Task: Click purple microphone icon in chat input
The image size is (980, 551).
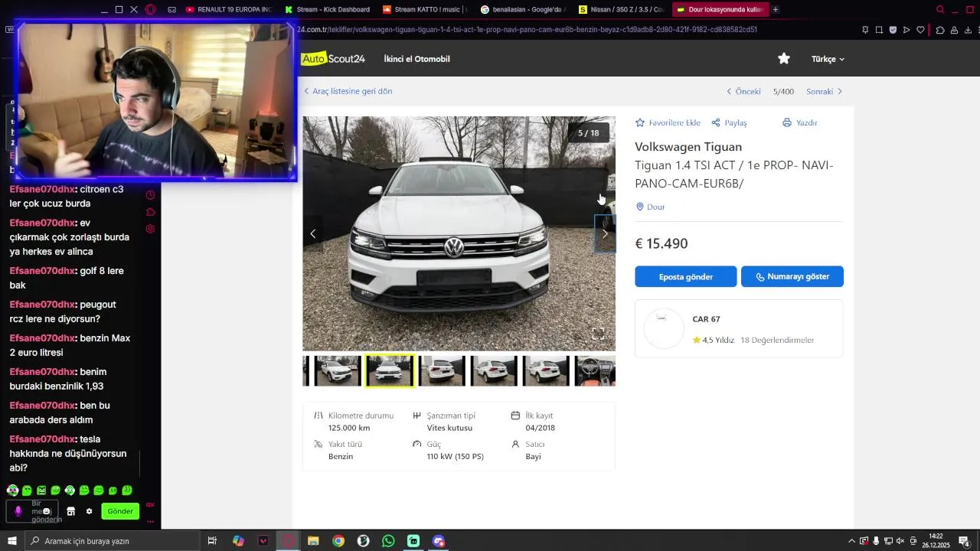Action: click(18, 511)
